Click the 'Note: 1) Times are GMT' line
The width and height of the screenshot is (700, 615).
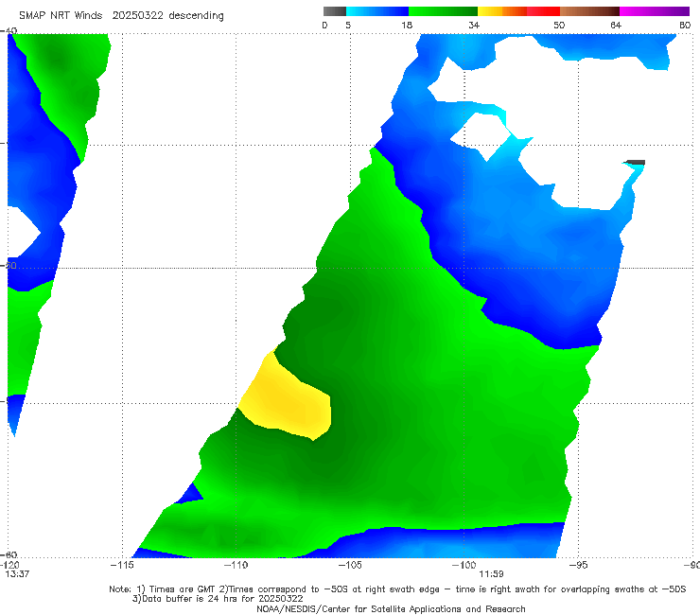397,589
